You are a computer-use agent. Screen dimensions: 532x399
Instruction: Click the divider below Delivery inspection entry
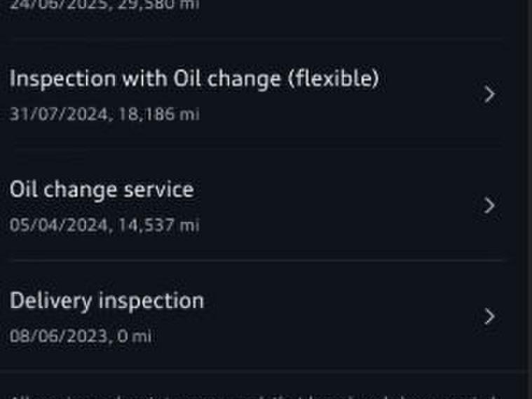point(257,370)
